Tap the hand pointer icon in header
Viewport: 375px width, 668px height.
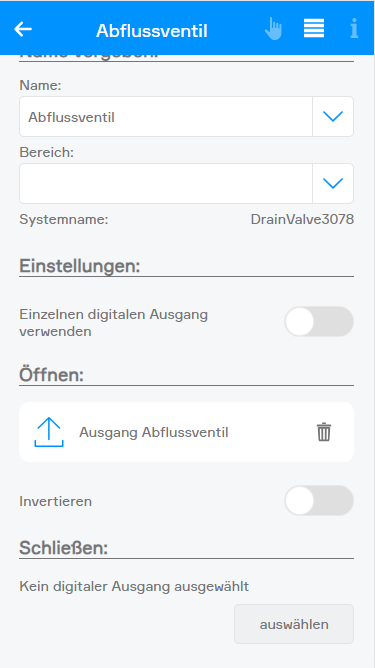pos(273,29)
